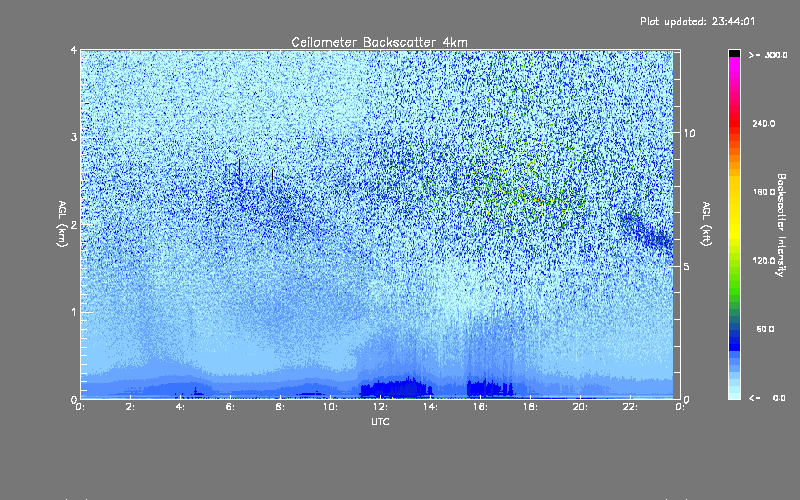Click the '60.0' colorbar value
The width and height of the screenshot is (800, 500).
[x=765, y=329]
